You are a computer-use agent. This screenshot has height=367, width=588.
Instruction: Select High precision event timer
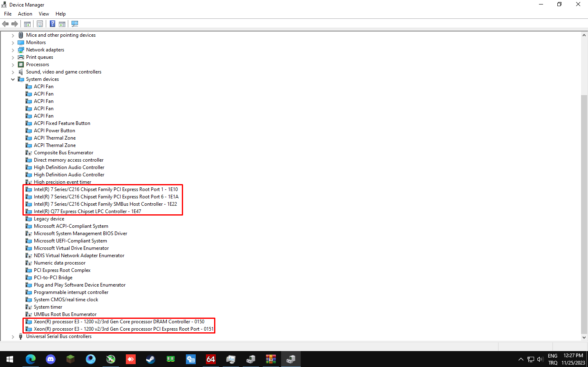tap(63, 182)
